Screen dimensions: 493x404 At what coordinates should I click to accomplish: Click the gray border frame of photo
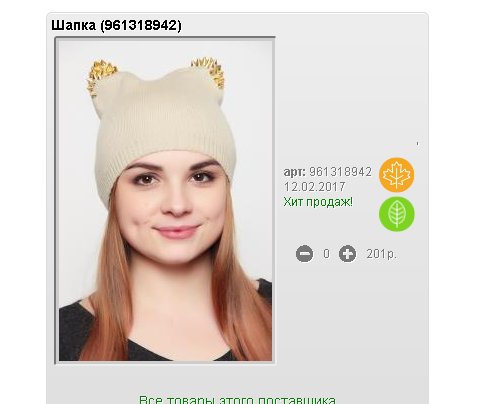pyautogui.click(x=56, y=201)
